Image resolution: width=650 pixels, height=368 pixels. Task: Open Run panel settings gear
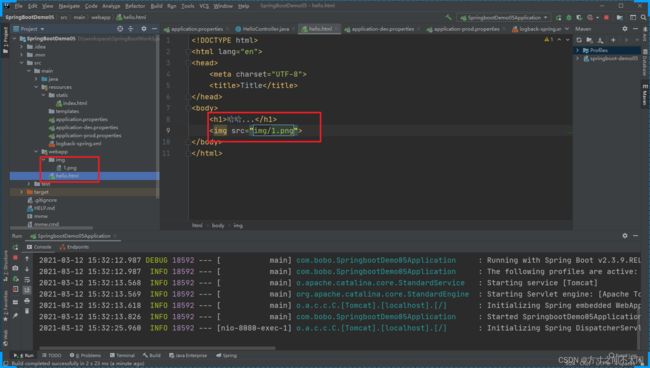pyautogui.click(x=625, y=235)
